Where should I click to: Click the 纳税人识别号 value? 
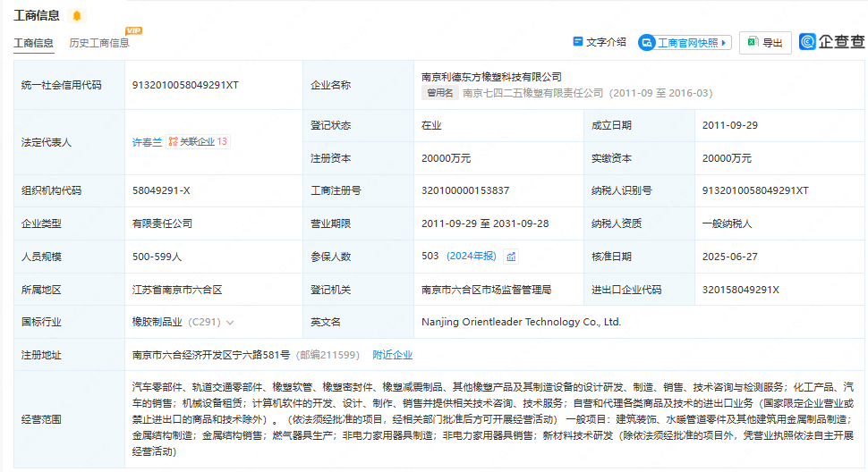click(x=755, y=190)
